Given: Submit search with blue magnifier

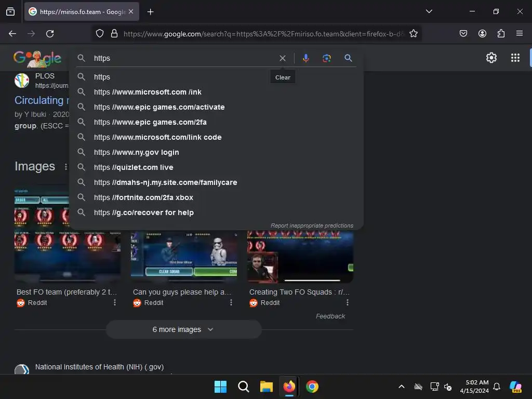Looking at the screenshot, I should (348, 58).
